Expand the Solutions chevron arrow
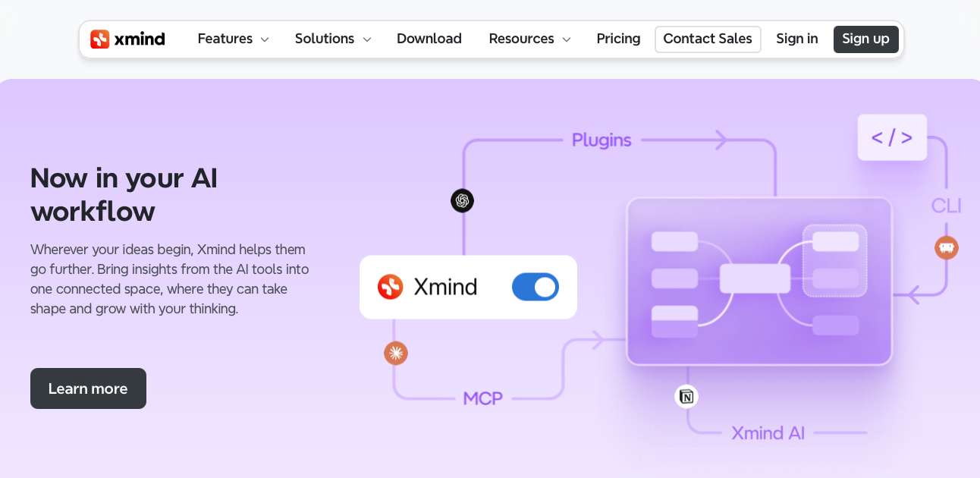This screenshot has width=980, height=478. 366,39
